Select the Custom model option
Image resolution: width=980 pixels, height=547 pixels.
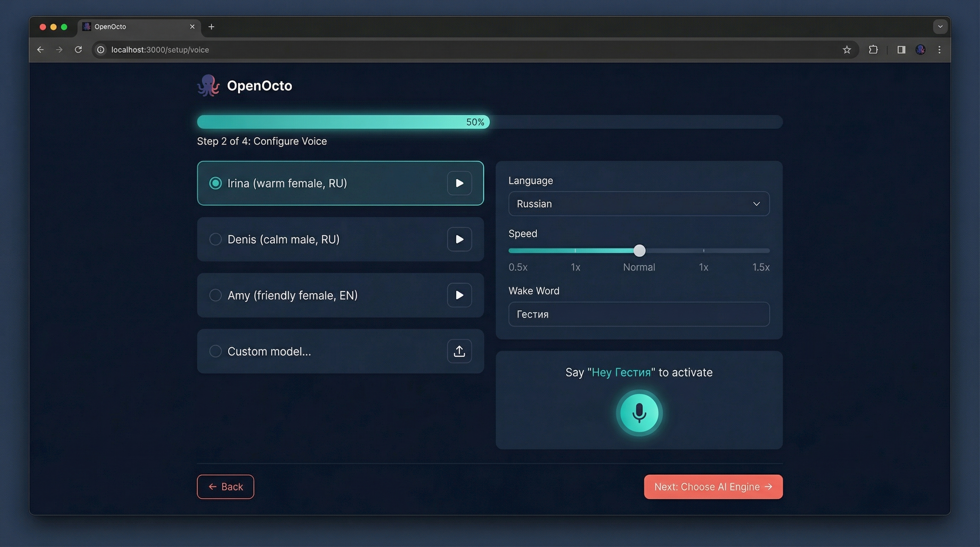coord(215,351)
